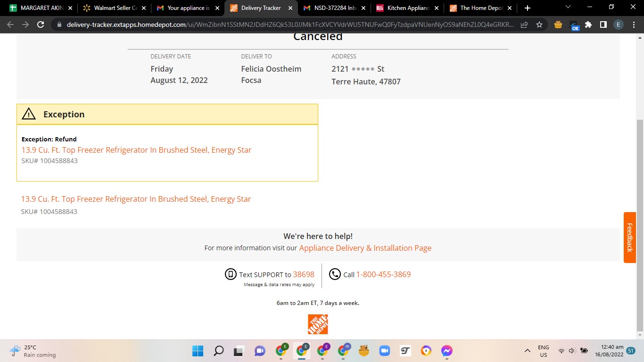The height and width of the screenshot is (362, 644).
Task: Expand the tab search dropdown
Action: [568, 7]
